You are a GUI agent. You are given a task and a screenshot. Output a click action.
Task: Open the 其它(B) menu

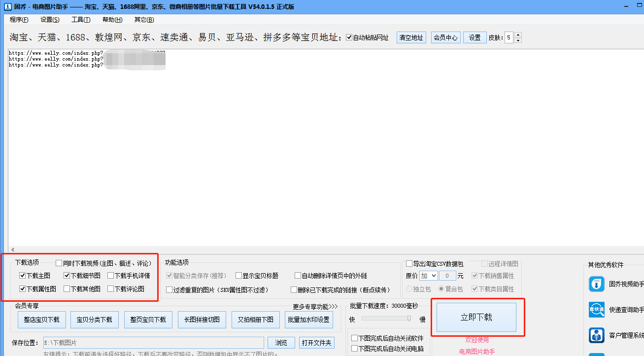click(144, 20)
